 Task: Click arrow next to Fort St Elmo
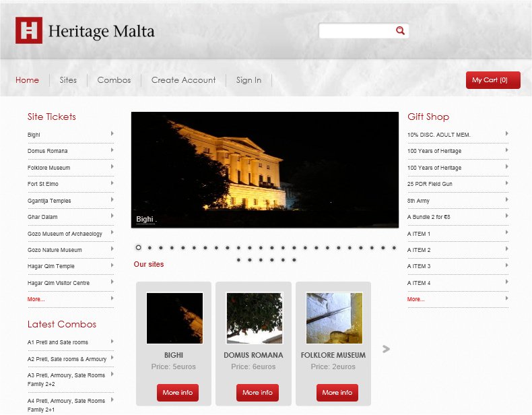pyautogui.click(x=112, y=183)
